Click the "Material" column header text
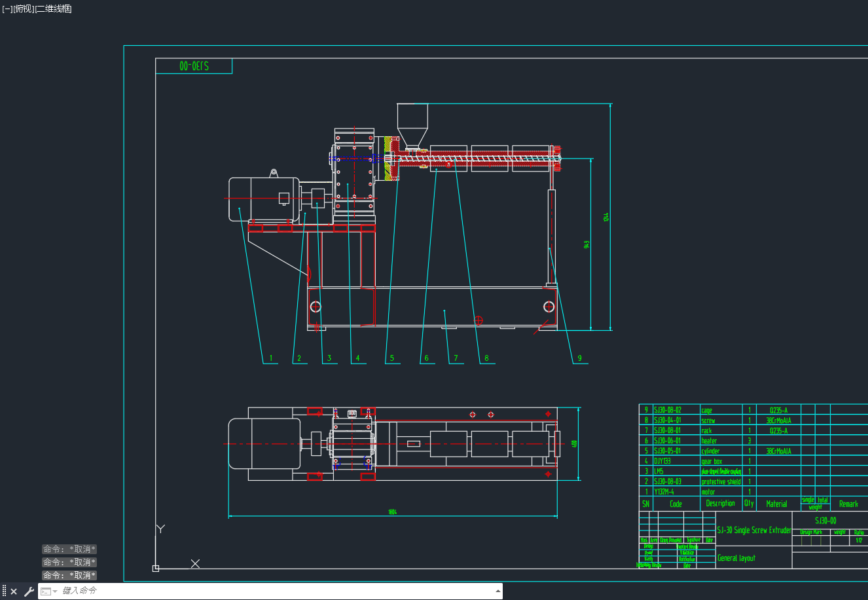Image resolution: width=868 pixels, height=600 pixels. point(777,504)
